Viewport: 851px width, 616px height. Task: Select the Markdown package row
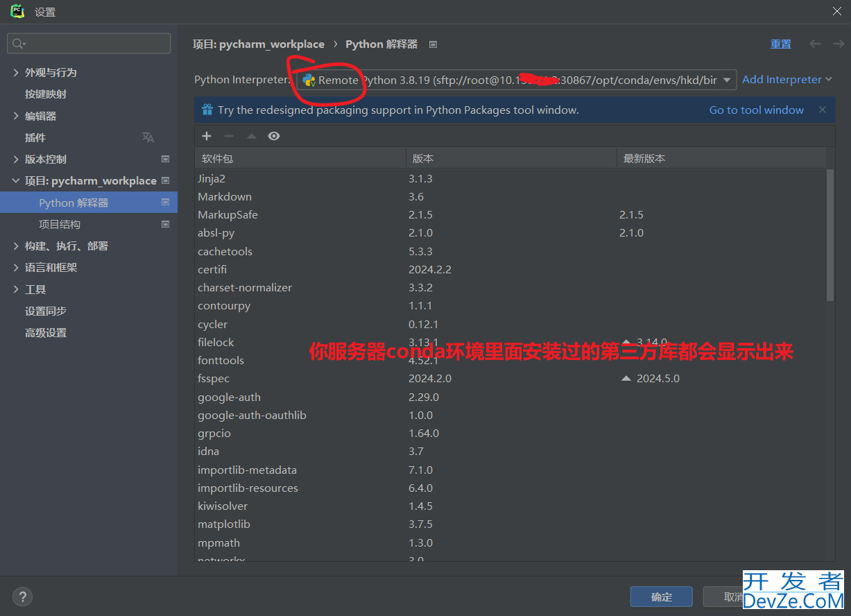tap(510, 196)
